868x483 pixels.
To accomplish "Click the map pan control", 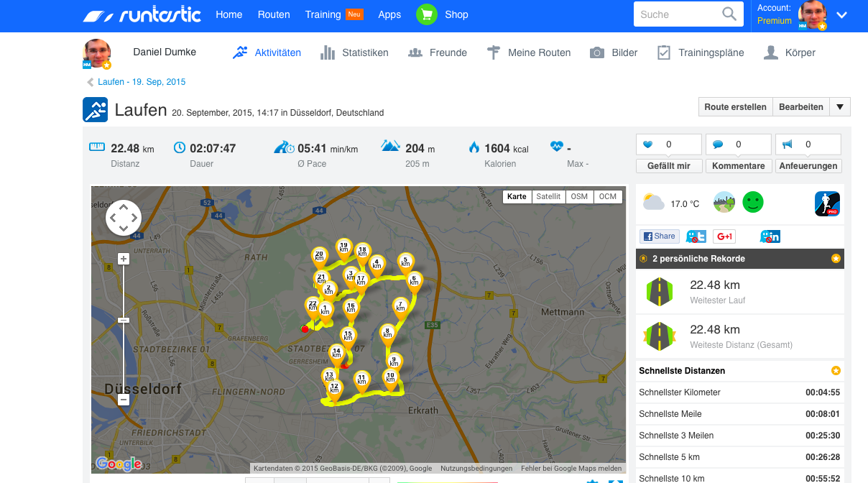I will [124, 218].
